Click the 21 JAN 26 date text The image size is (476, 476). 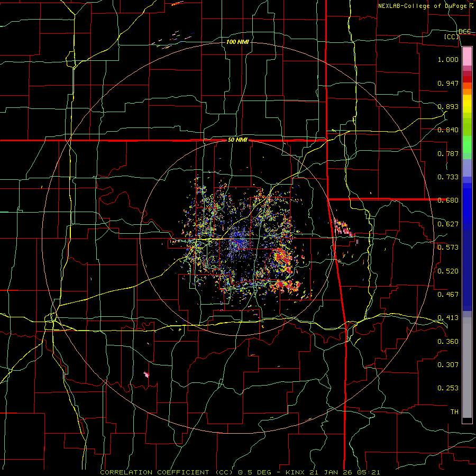330,472
